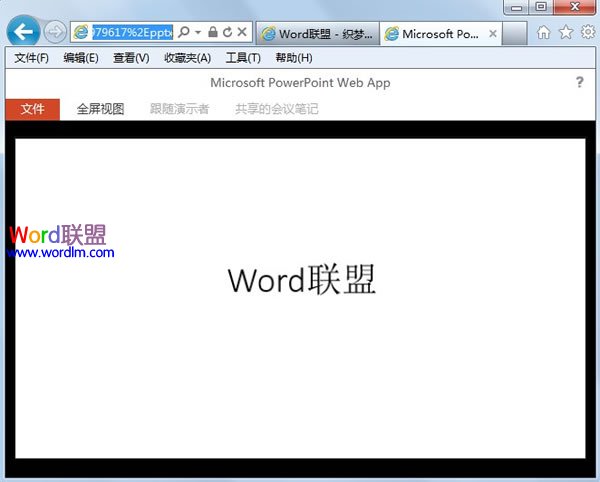The width and height of the screenshot is (600, 482).
Task: Refresh the page with the reload icon
Action: pyautogui.click(x=227, y=32)
